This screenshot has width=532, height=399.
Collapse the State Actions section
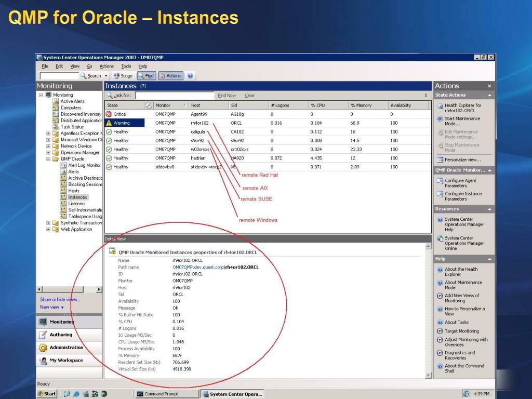(x=489, y=96)
